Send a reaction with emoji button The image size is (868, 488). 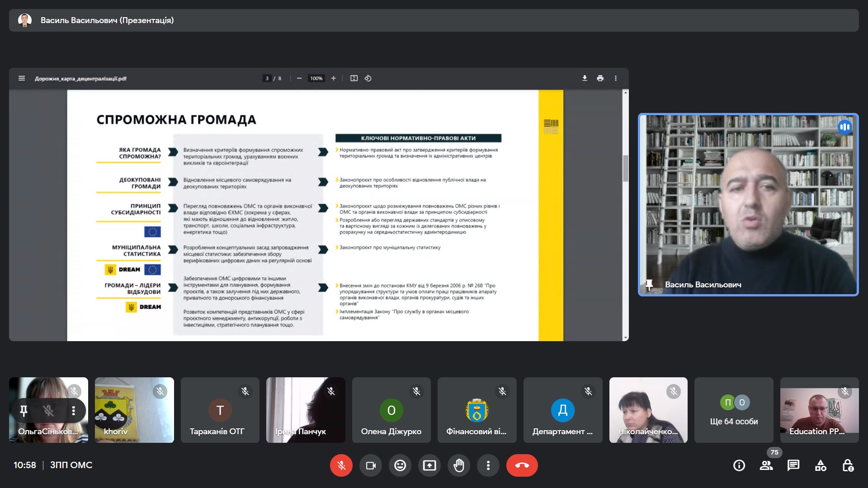tap(400, 465)
